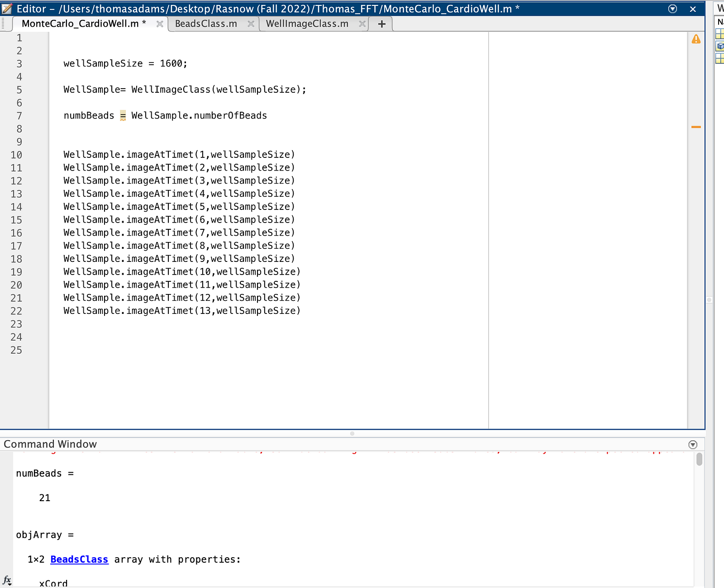This screenshot has height=588, width=724.
Task: Click 'objArray =' output in Command Window
Action: pos(45,535)
